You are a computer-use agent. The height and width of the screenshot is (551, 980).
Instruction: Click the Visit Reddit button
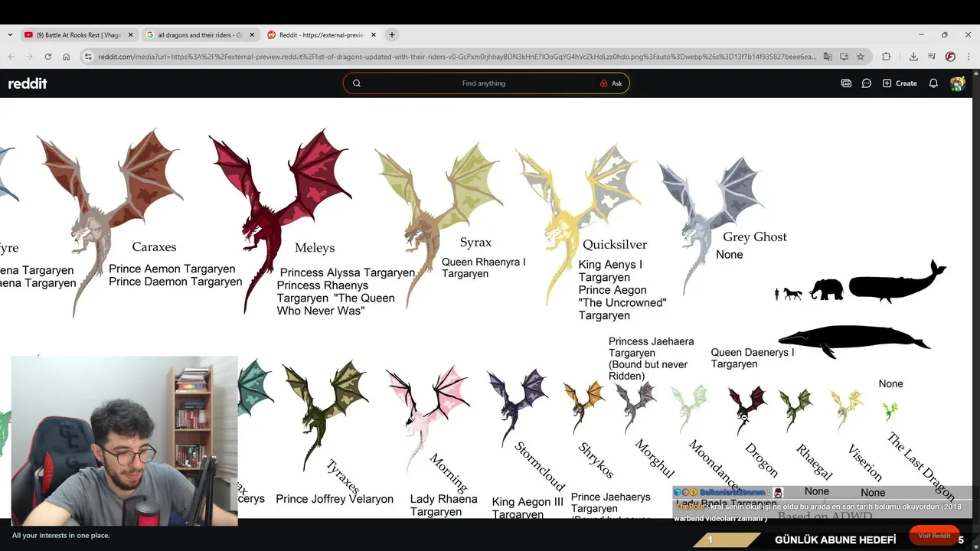(x=934, y=536)
